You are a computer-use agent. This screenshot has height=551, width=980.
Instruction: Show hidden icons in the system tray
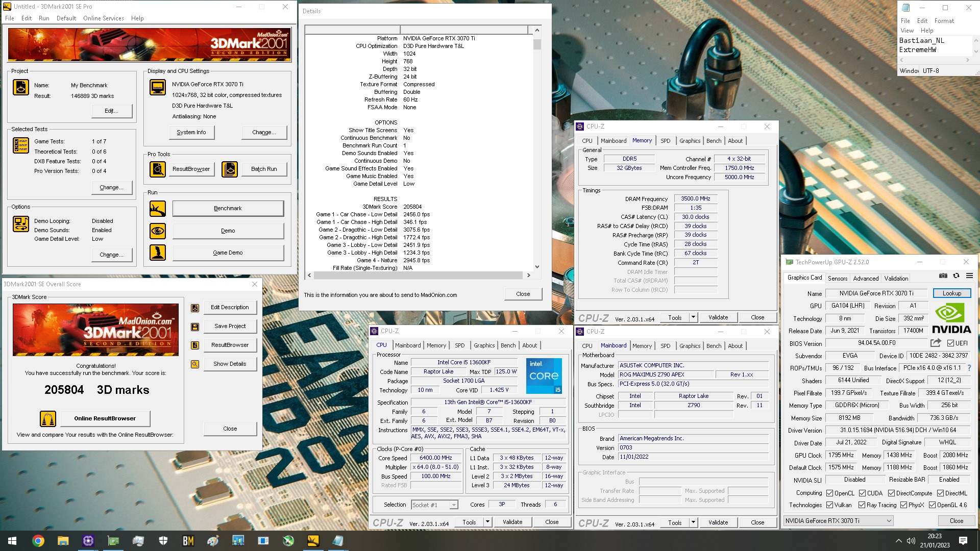pyautogui.click(x=898, y=541)
